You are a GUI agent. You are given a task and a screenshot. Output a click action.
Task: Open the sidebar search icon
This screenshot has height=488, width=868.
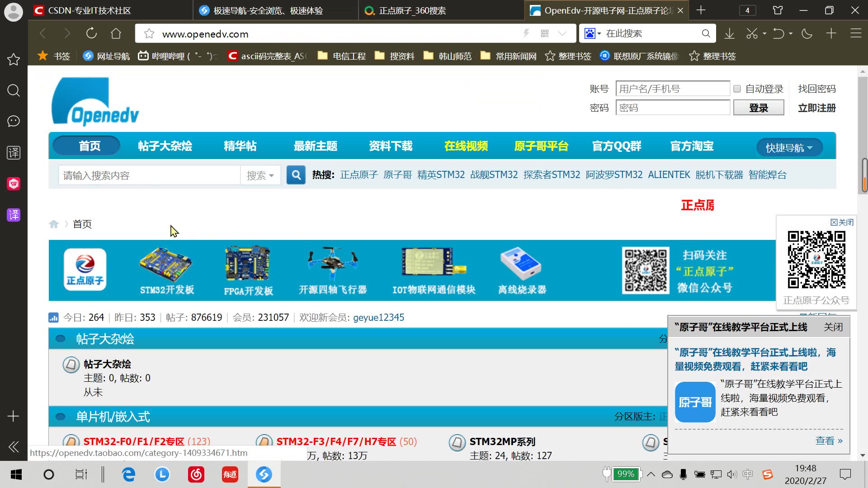[14, 90]
